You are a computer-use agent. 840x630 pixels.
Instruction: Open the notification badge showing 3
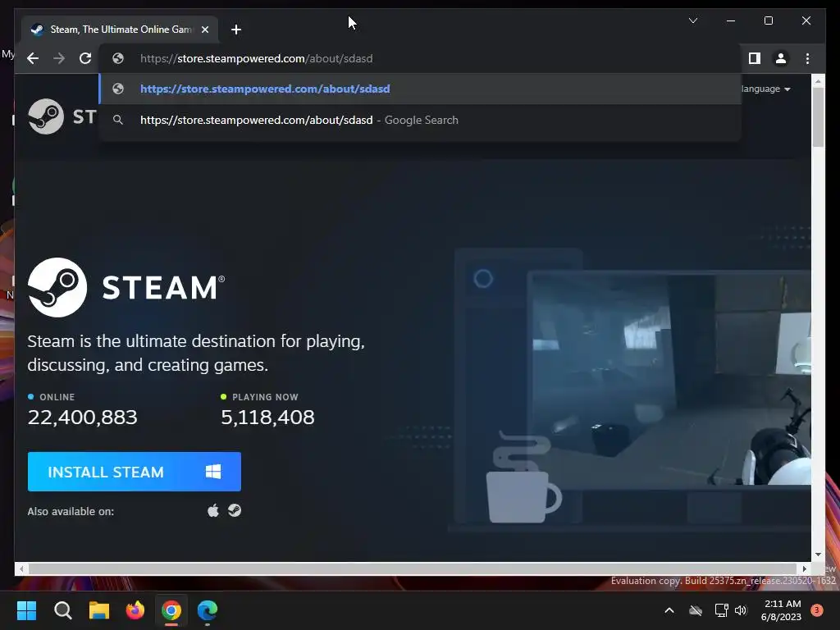click(817, 610)
